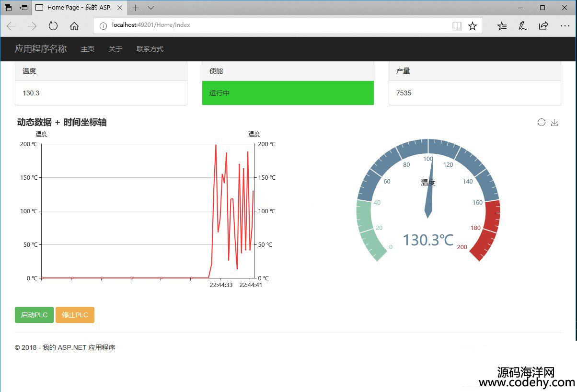Open the reading view book icon

457,26
